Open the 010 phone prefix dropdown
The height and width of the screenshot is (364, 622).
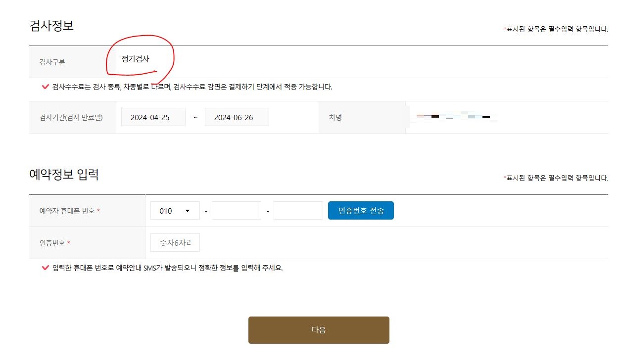(175, 210)
